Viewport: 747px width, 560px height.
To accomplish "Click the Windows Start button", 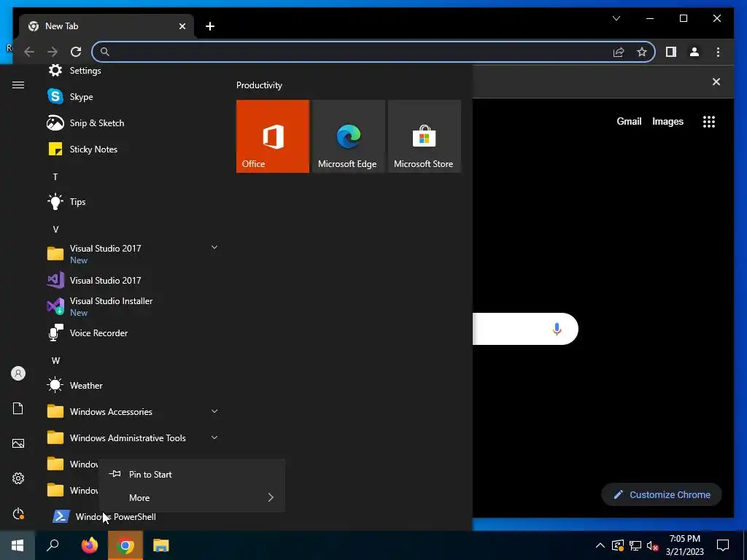I will 18,545.
